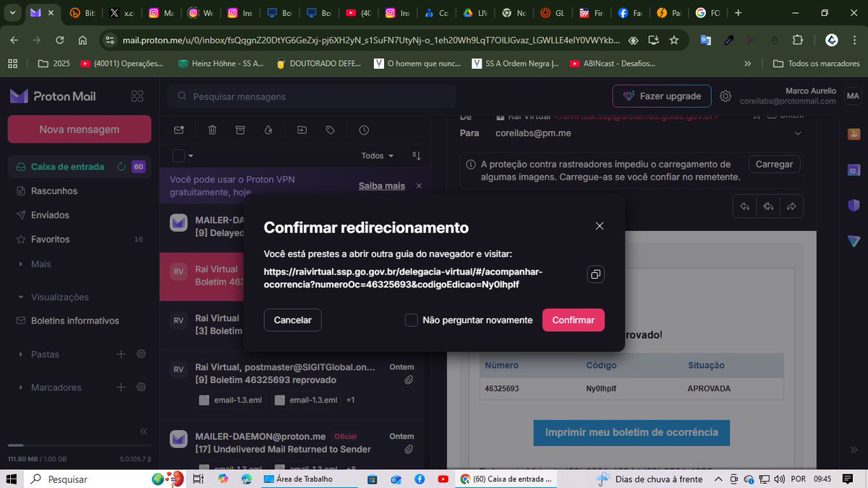
Task: Open Windows Start menu
Action: (x=12, y=479)
